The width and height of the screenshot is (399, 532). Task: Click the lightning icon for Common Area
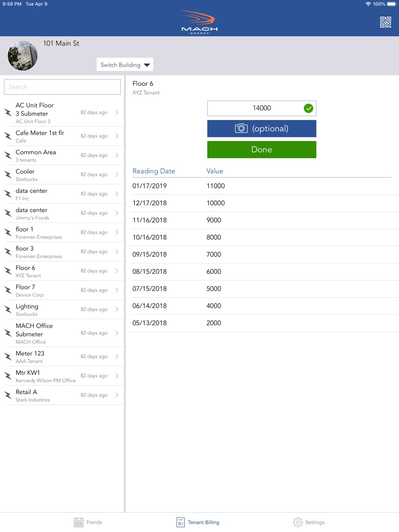[8, 155]
